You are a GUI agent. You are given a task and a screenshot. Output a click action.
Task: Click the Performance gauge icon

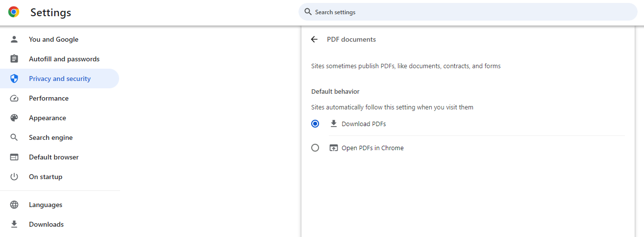pos(14,98)
